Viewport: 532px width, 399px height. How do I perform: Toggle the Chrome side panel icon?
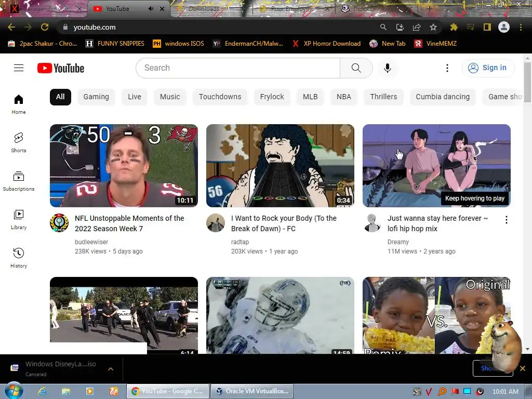(x=487, y=27)
